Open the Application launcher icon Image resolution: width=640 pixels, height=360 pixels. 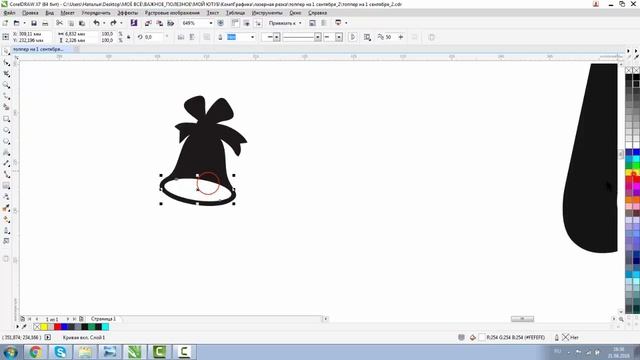(338, 23)
